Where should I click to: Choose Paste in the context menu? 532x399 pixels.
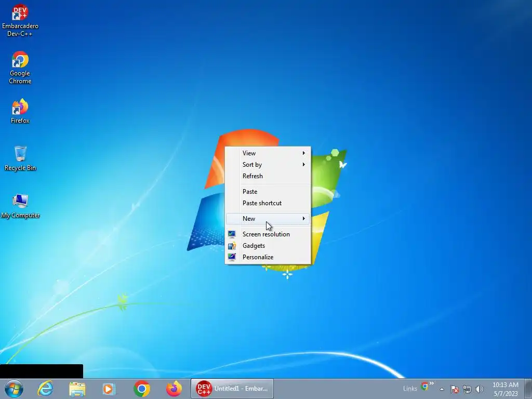click(268, 192)
